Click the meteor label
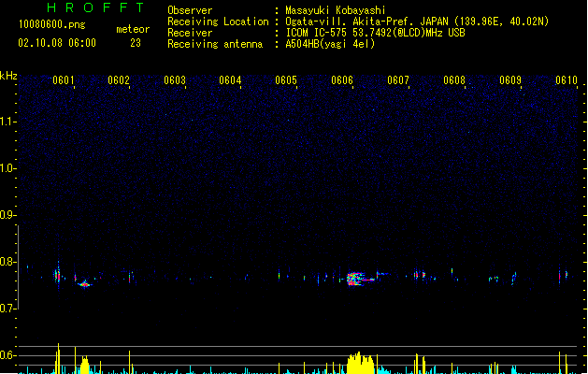This screenshot has width=588, height=374. pyautogui.click(x=133, y=29)
